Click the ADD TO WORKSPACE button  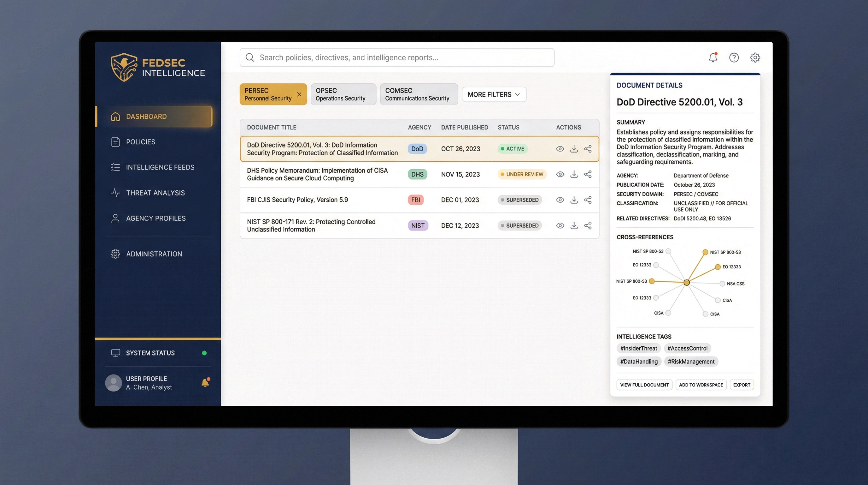tap(701, 385)
